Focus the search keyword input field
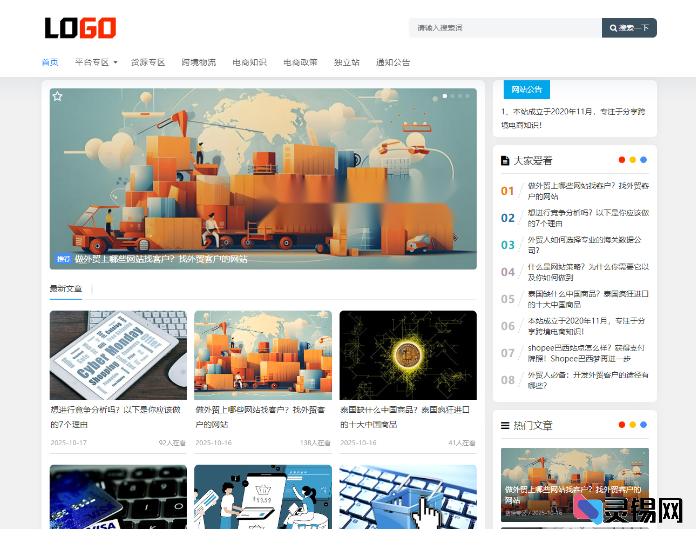 pos(505,28)
